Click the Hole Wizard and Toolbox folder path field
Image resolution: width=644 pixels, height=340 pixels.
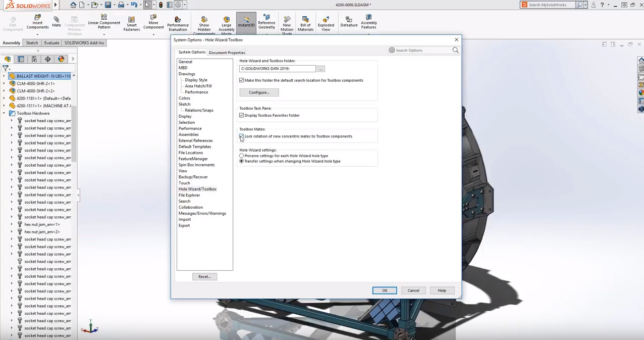click(278, 69)
